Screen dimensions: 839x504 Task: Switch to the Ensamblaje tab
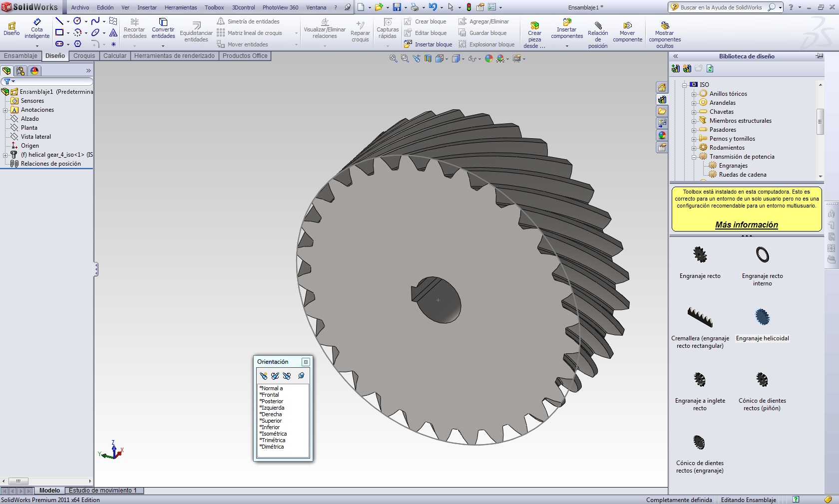coord(21,56)
